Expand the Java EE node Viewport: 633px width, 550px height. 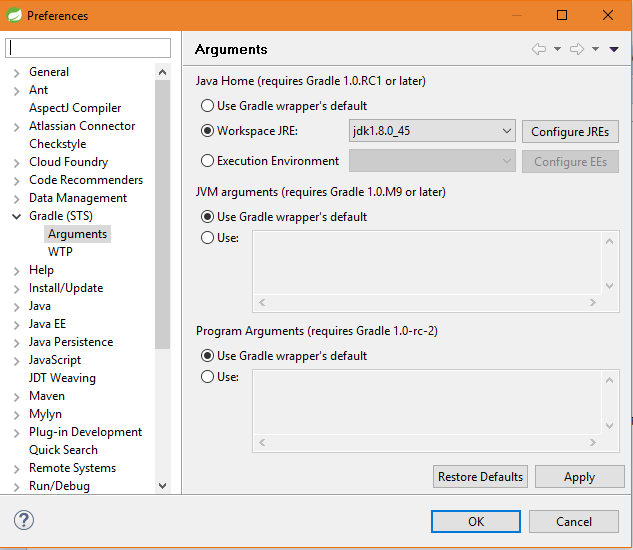coord(17,325)
